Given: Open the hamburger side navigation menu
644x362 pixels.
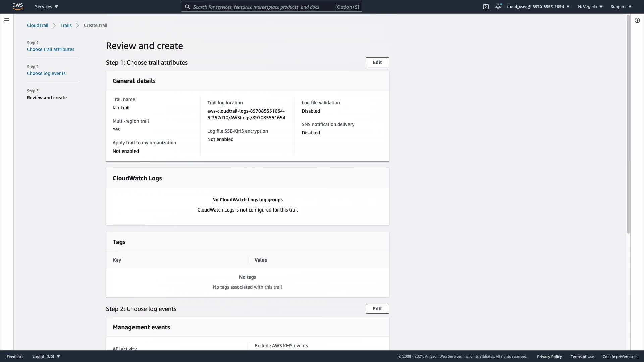Looking at the screenshot, I should pyautogui.click(x=6, y=20).
